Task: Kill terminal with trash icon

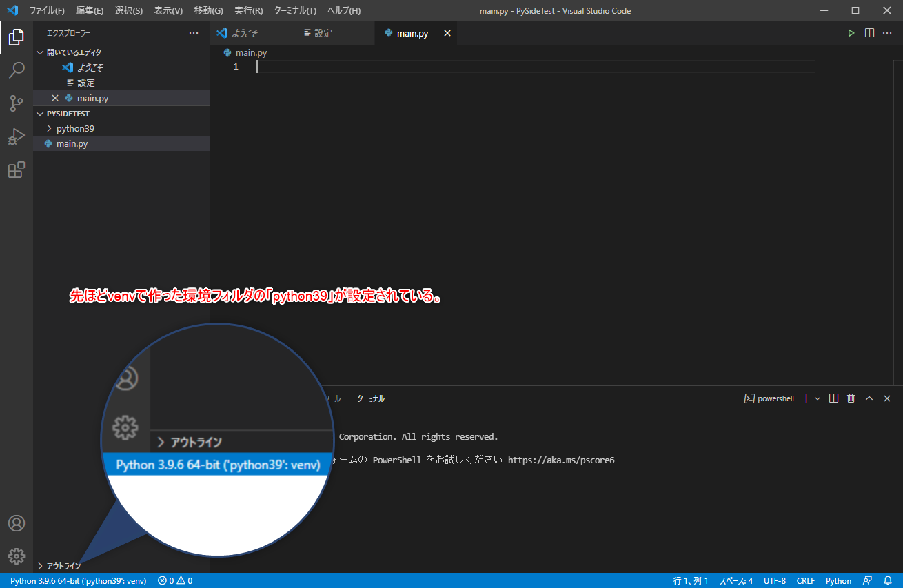Action: (x=851, y=398)
